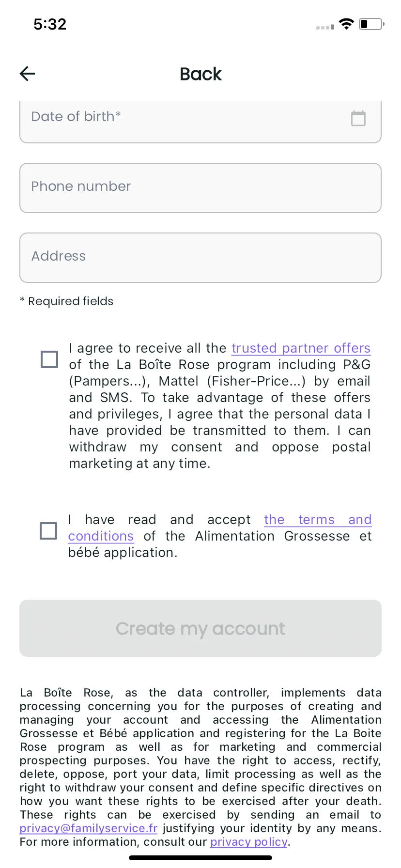Tap the Back header title

pos(200,74)
